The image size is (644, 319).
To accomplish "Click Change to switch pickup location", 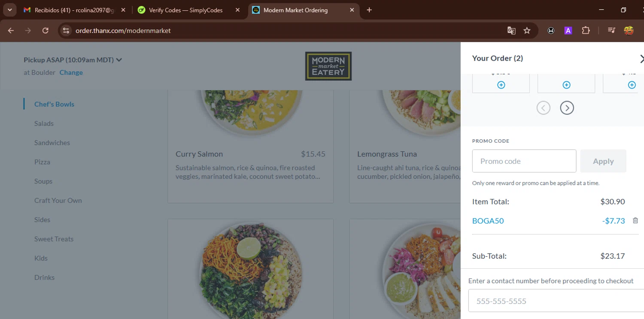I will click(71, 72).
